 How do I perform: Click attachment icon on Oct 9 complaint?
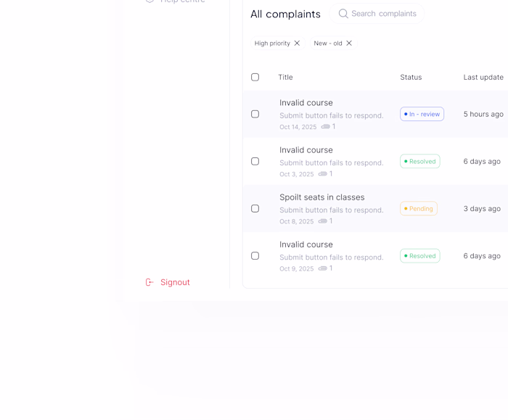323,268
